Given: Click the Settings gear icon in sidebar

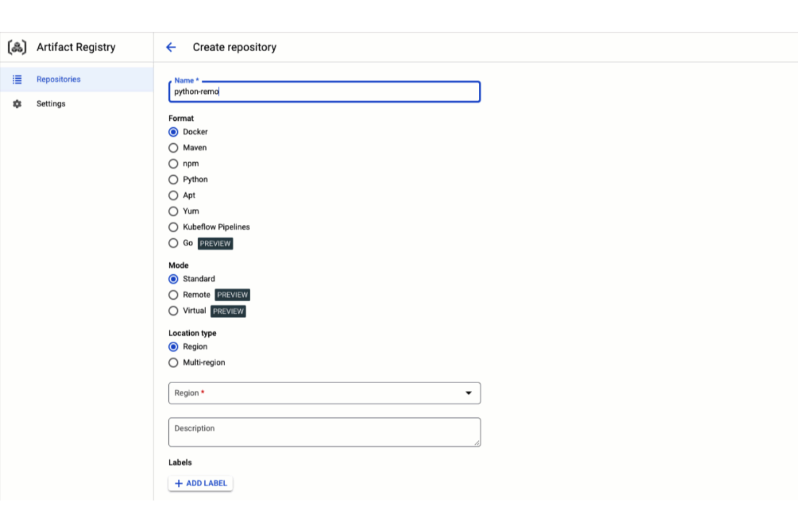Looking at the screenshot, I should point(17,103).
